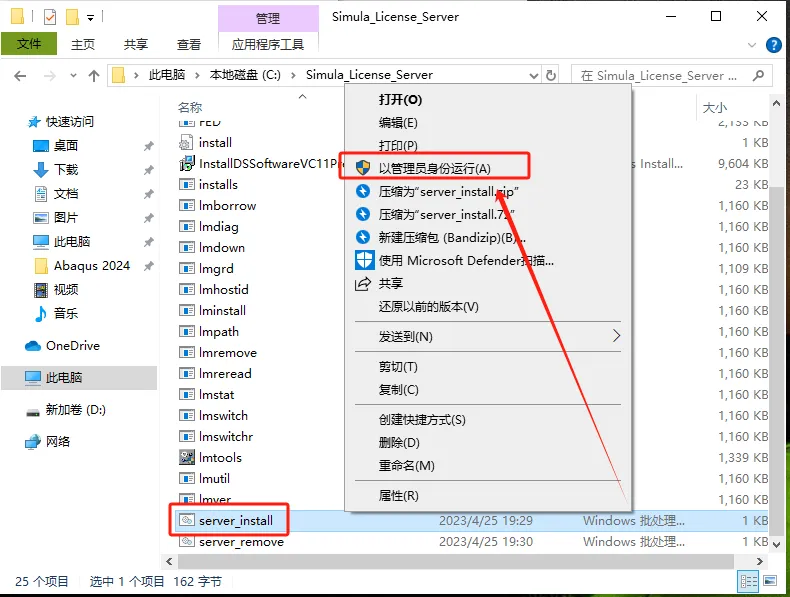Open the recent locations dropdown
Image resolution: width=790 pixels, height=597 pixels.
74,76
